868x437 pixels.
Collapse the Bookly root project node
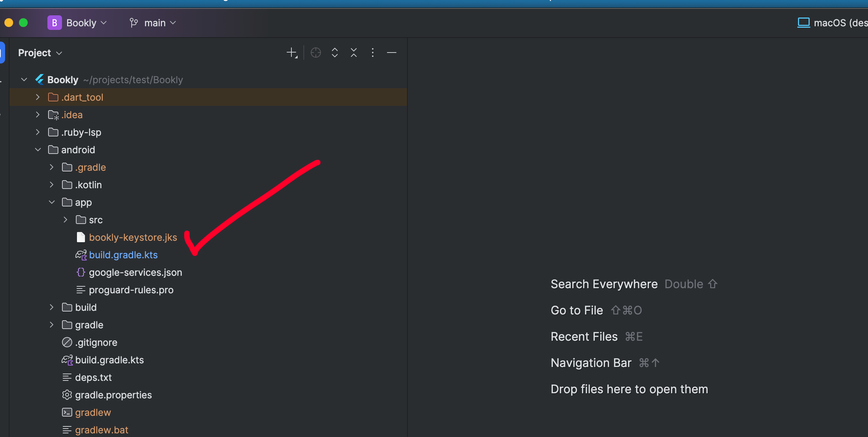[x=24, y=80]
